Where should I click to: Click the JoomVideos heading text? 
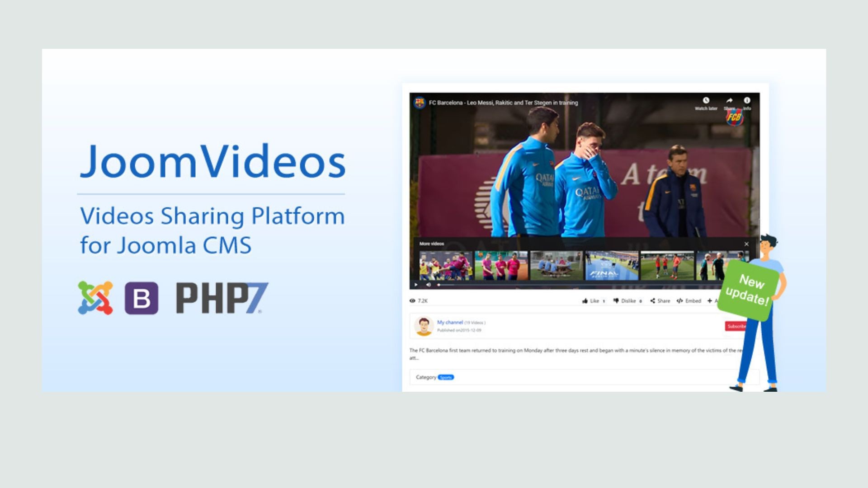212,161
